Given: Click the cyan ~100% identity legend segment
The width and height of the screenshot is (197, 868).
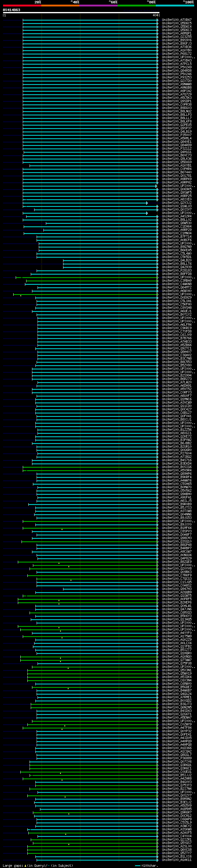Looking at the screenshot, I should tap(175, 6).
